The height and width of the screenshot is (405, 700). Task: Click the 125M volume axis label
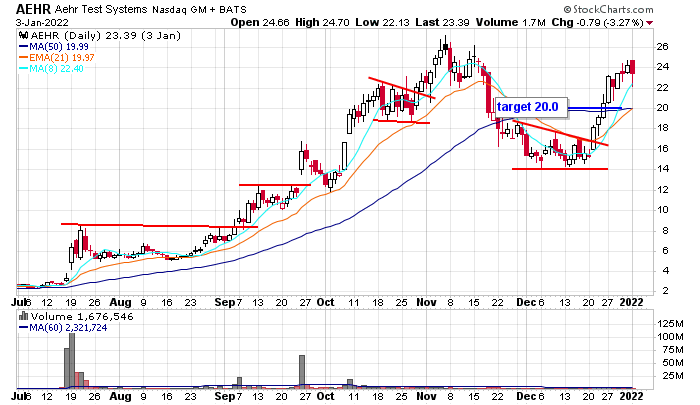point(670,324)
